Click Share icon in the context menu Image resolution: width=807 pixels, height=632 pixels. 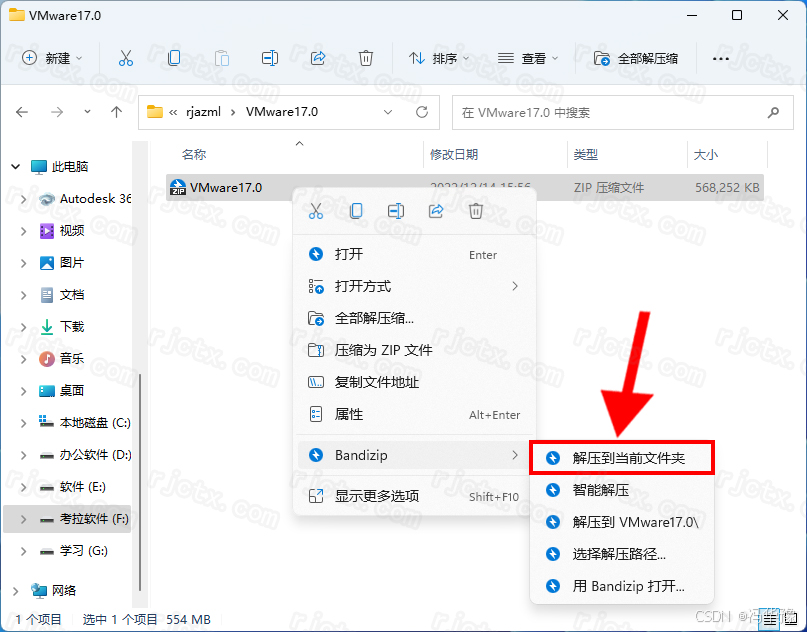[436, 211]
